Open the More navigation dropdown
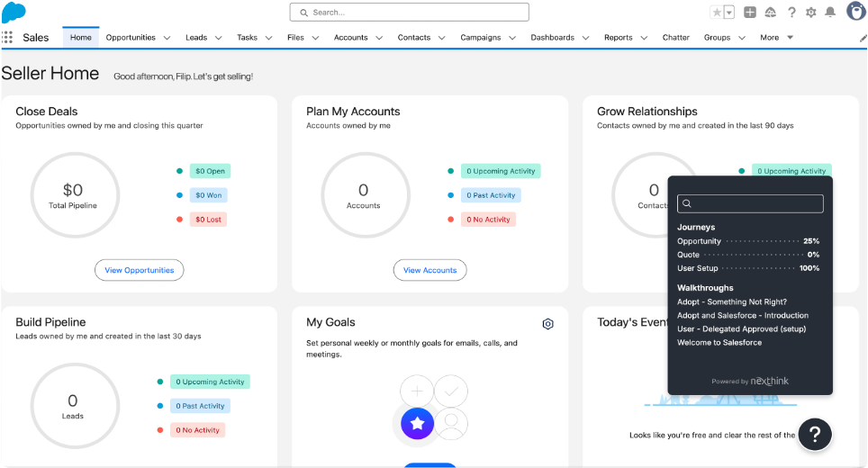 (x=776, y=38)
